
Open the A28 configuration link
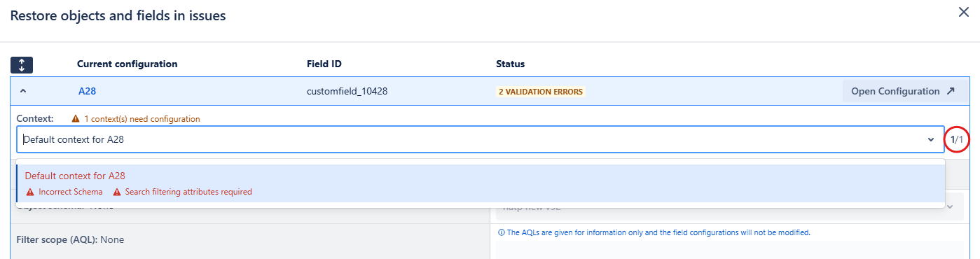tap(87, 91)
